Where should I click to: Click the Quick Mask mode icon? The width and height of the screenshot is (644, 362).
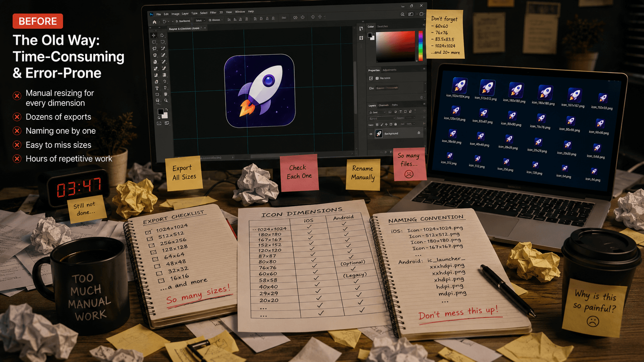(159, 123)
